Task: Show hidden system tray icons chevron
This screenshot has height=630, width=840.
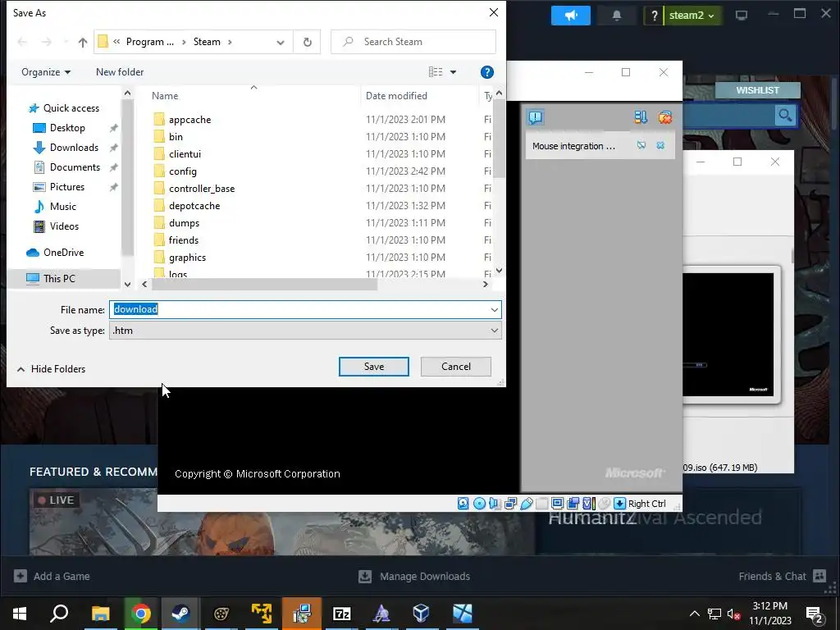Action: coord(694,614)
